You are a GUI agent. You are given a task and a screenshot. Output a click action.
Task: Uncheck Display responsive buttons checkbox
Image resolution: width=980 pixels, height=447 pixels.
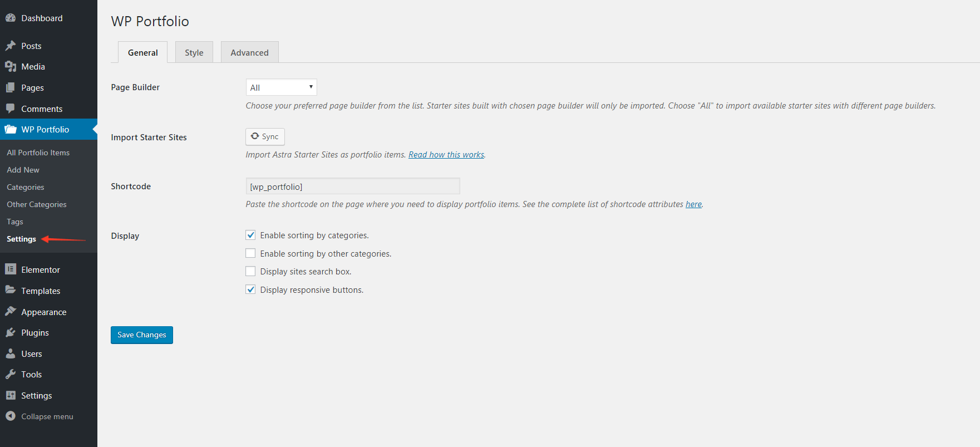coord(250,289)
